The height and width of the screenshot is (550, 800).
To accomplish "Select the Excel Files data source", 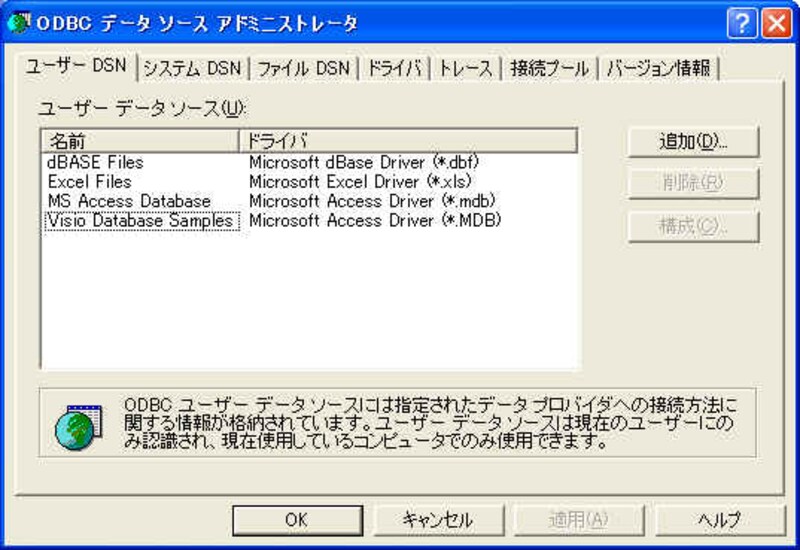I will click(x=90, y=182).
